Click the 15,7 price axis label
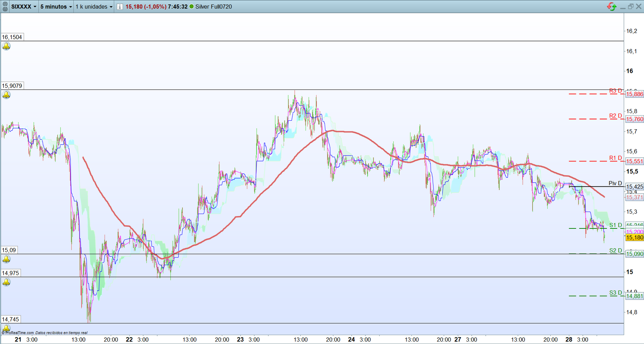 [x=632, y=131]
